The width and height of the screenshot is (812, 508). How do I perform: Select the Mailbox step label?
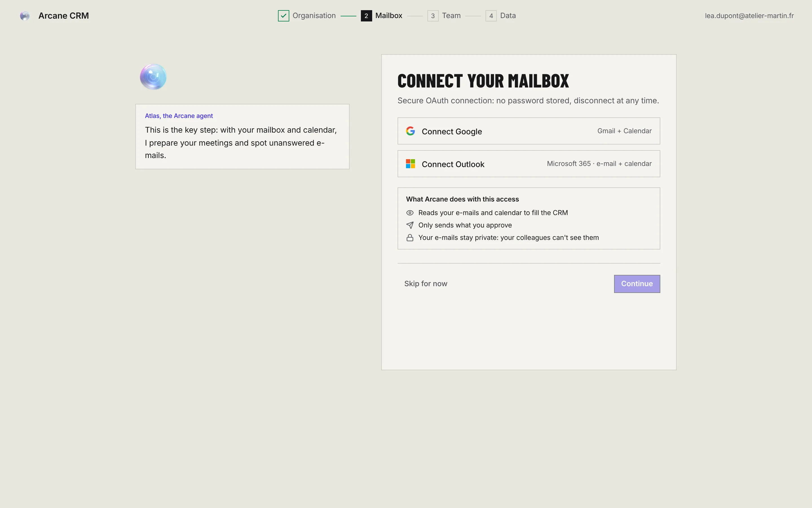pos(389,16)
